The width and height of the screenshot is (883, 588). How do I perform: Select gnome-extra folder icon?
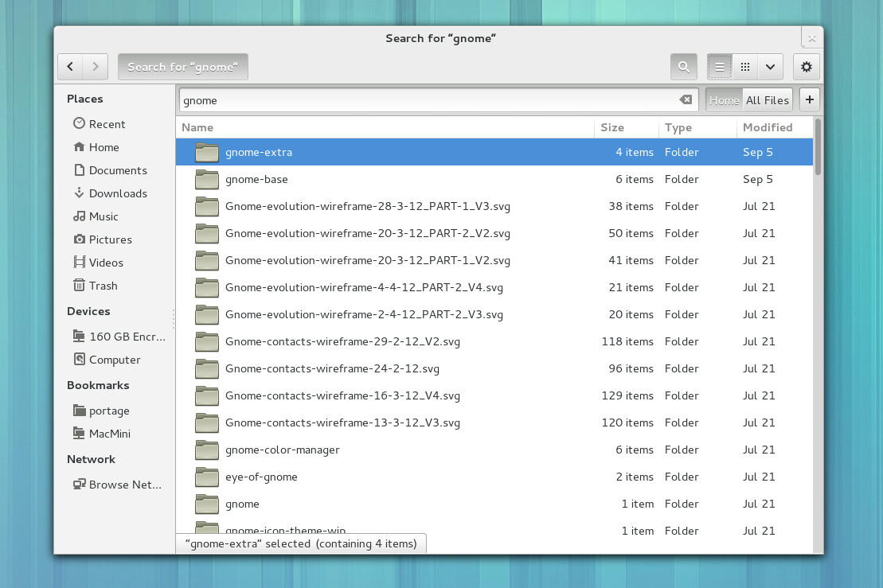click(207, 152)
